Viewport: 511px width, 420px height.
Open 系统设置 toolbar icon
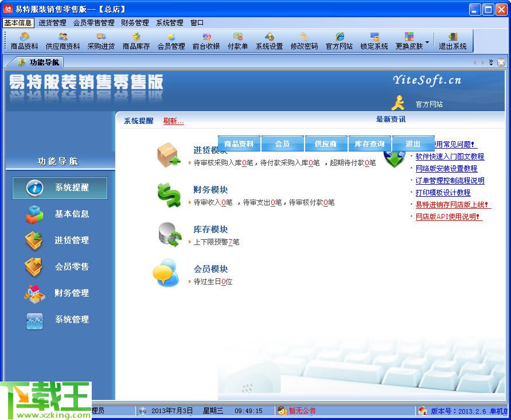pos(269,41)
